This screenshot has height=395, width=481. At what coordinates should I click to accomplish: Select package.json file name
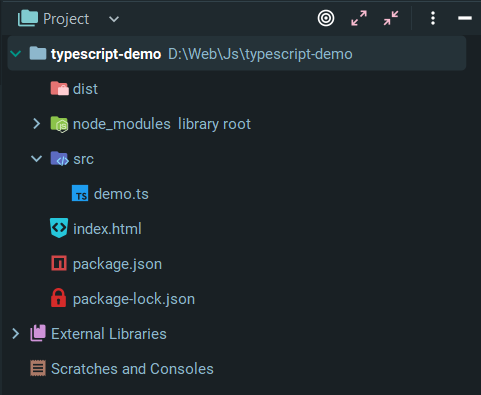click(x=117, y=264)
